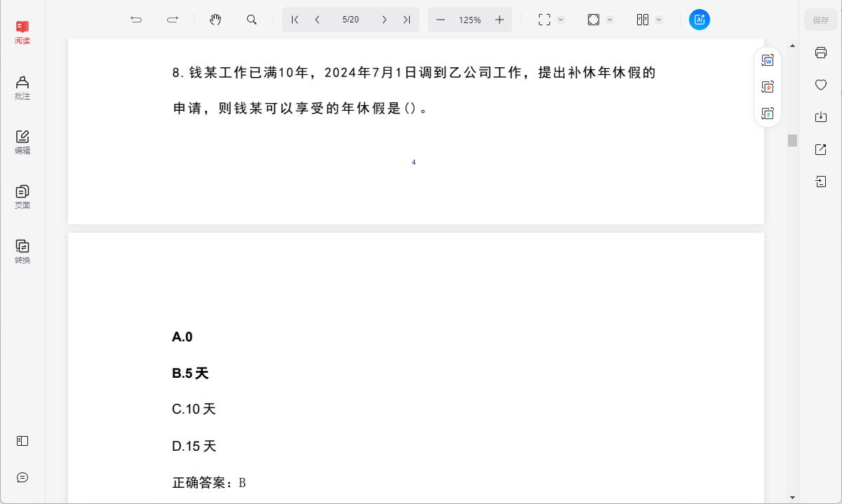Viewport: 842px width, 504px height.
Task: Zoom out with minus button
Action: click(441, 20)
